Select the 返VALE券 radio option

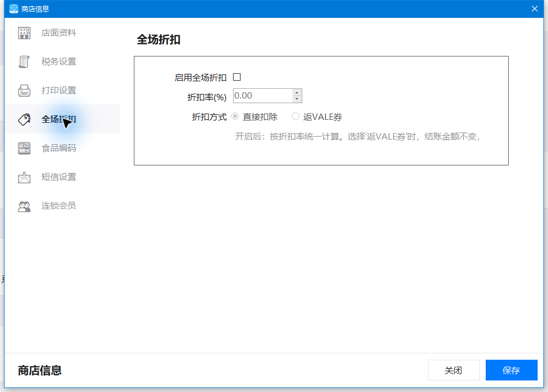[x=296, y=116]
